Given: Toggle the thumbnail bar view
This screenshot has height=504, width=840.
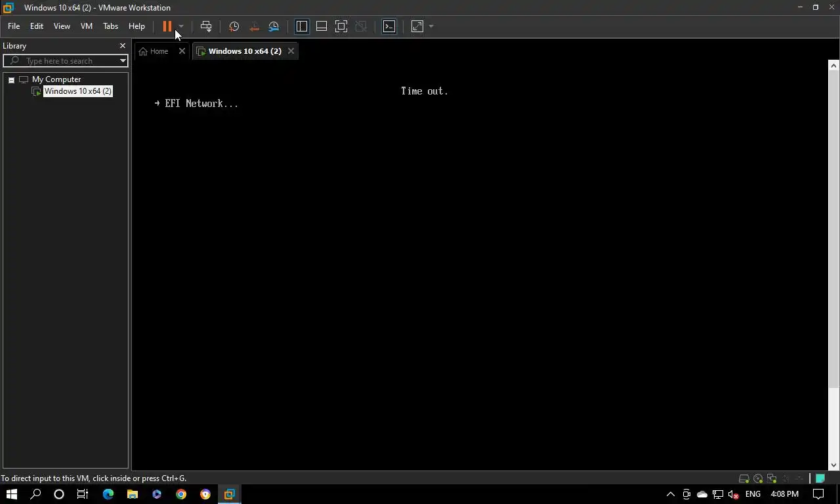Looking at the screenshot, I should pyautogui.click(x=322, y=26).
